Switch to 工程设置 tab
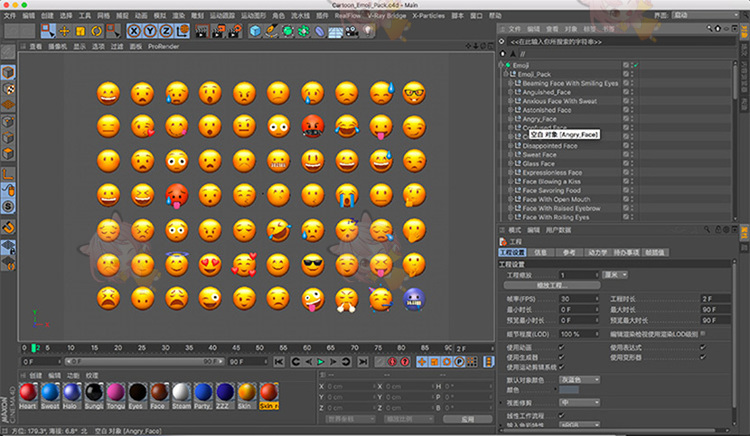The width and height of the screenshot is (750, 436). (512, 252)
